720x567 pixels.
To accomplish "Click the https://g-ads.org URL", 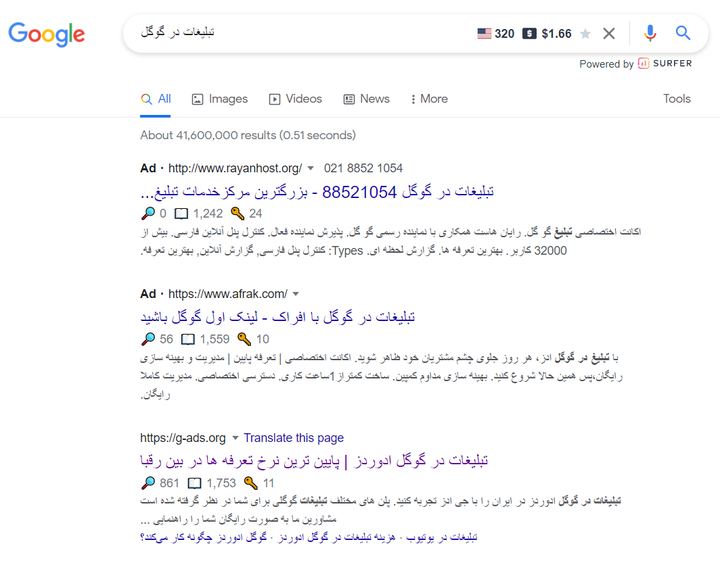I will coord(183,438).
